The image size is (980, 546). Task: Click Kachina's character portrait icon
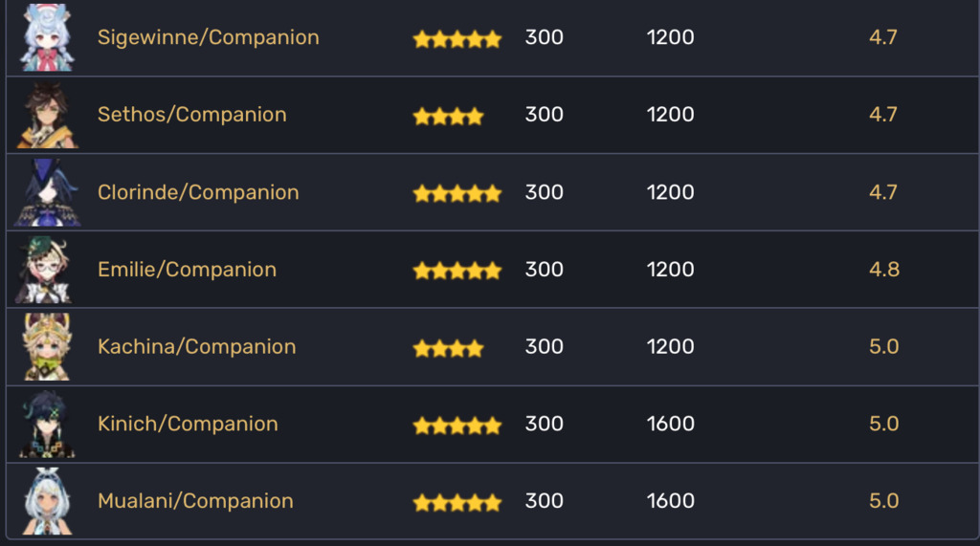pos(48,347)
